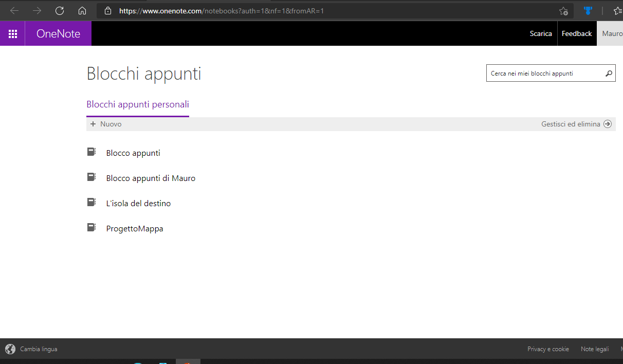Select the Blocchi appunti personali tab
This screenshot has width=623, height=364.
coord(138,105)
